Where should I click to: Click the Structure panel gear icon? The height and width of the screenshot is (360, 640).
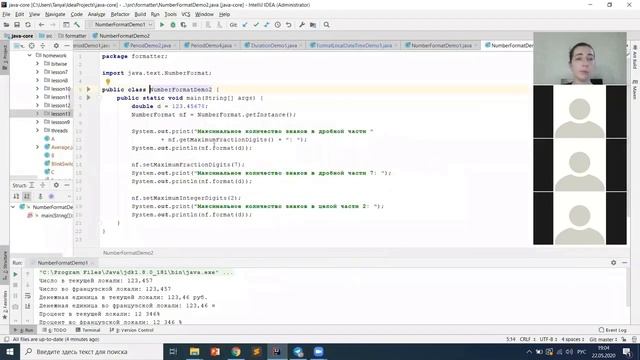pyautogui.click(x=56, y=185)
